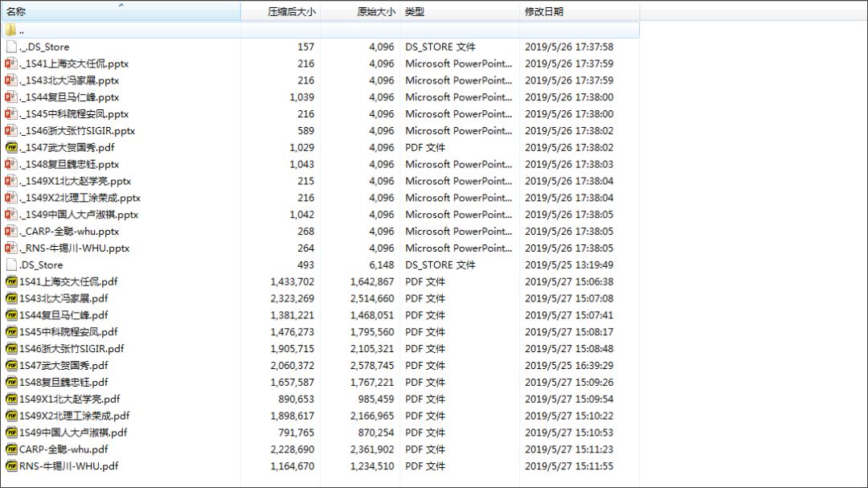Click date 2019/5/26 17:37:58

point(569,47)
